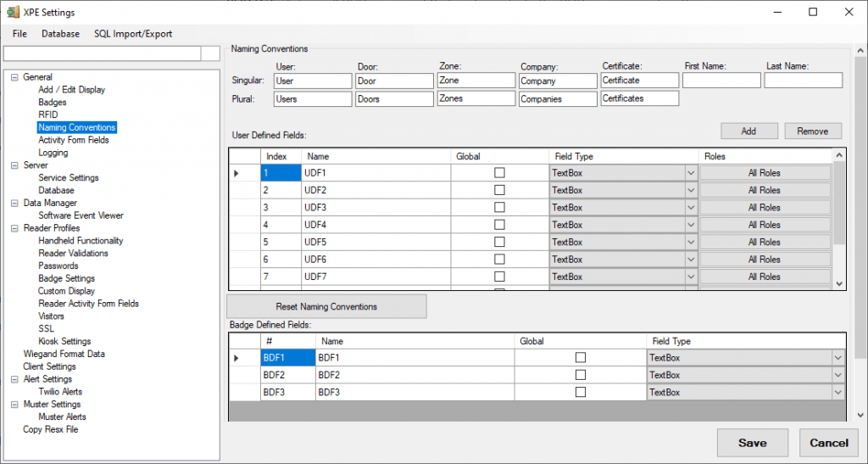Open Field Type dropdown for BDF1

837,358
